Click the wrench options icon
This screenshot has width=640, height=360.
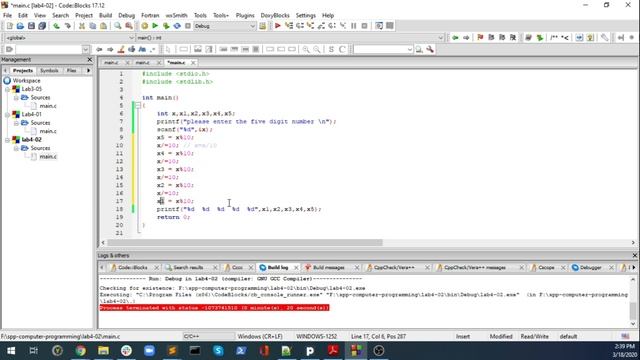point(430,49)
